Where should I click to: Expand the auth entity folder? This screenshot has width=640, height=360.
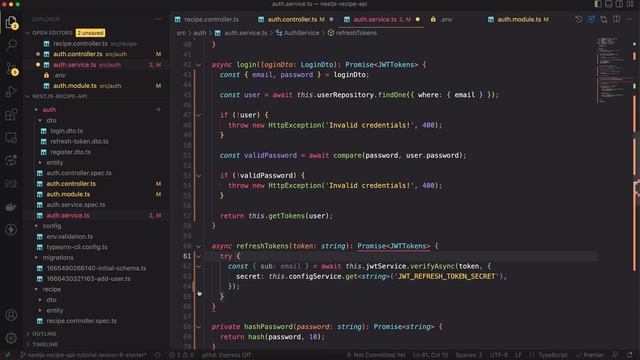[x=54, y=162]
